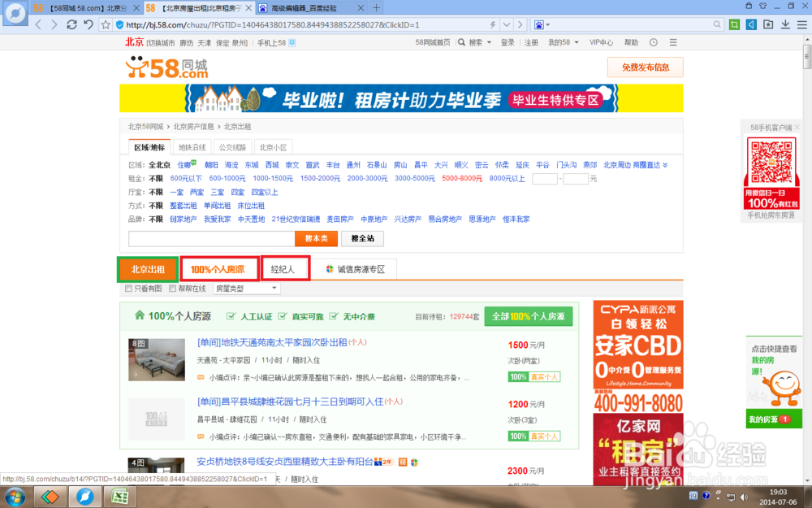812x508 pixels.
Task: Open the site header list menu icon
Action: [x=673, y=42]
